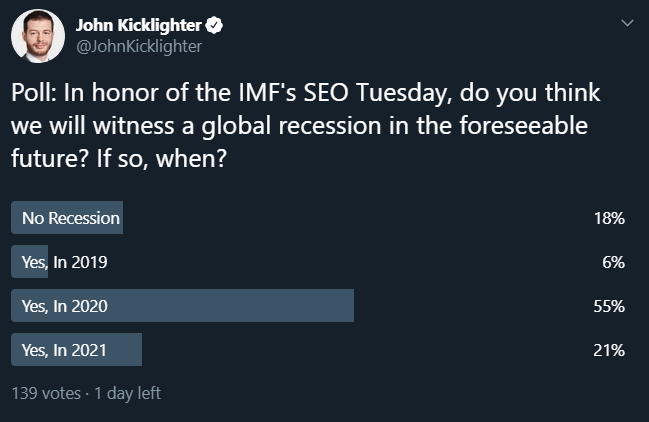
Task: Click the IMF's SEO text in tweet
Action: (293, 92)
